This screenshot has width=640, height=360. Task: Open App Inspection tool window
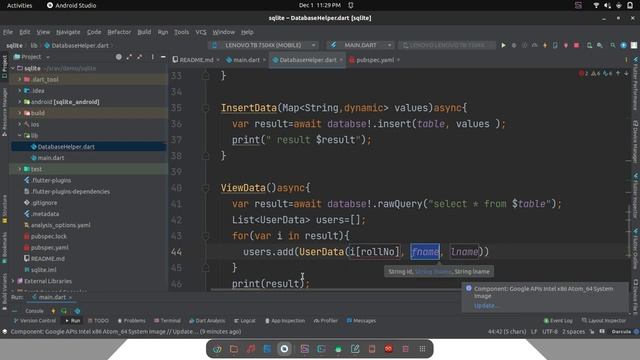pos(284,321)
